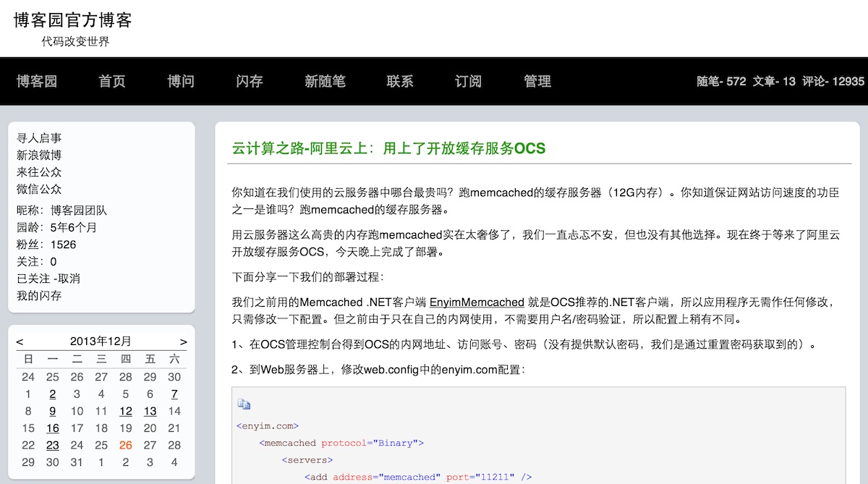Open posts from December 23 in calendar
The height and width of the screenshot is (484, 868).
[x=53, y=446]
